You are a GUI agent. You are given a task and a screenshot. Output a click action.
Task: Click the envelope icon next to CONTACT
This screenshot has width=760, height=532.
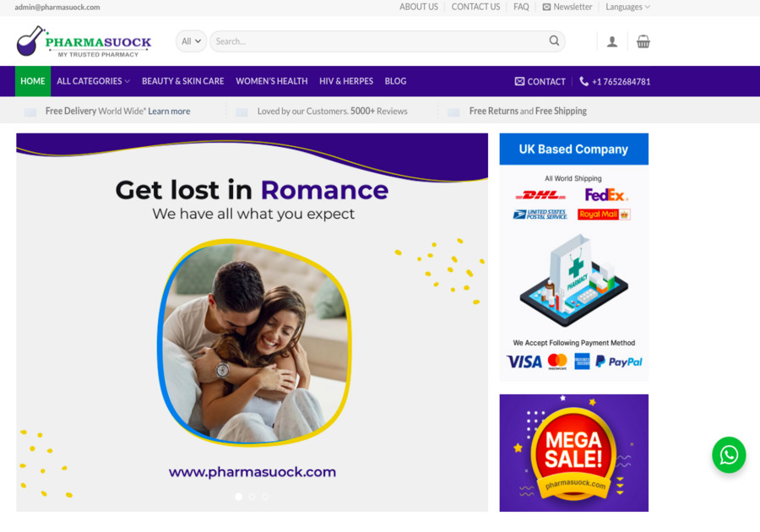click(519, 81)
